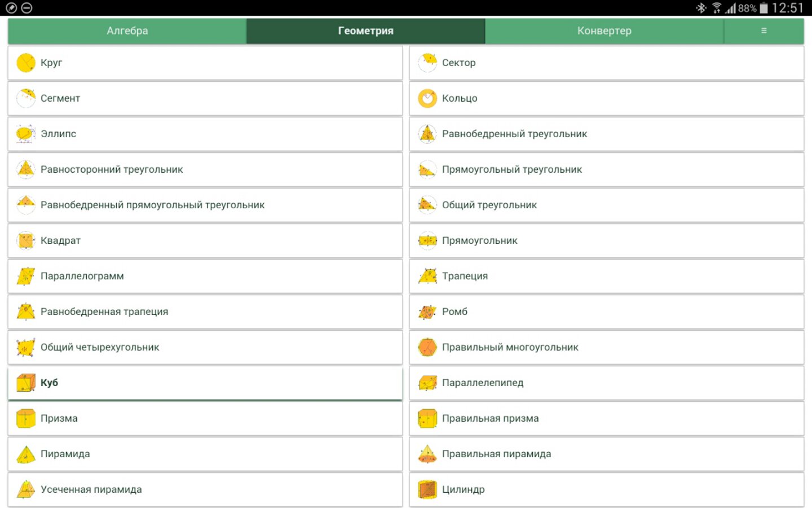Viewport: 812px width, 508px height.
Task: Switch to the Конвертер tab
Action: coord(604,30)
